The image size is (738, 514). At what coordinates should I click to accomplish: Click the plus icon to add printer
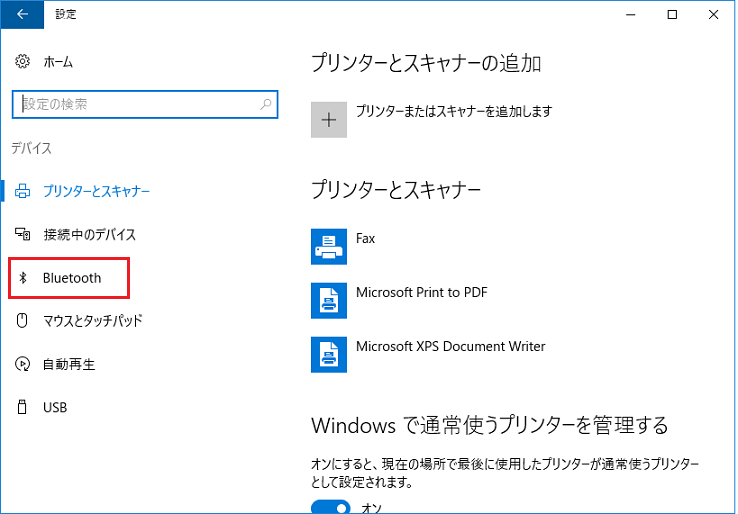click(x=329, y=120)
